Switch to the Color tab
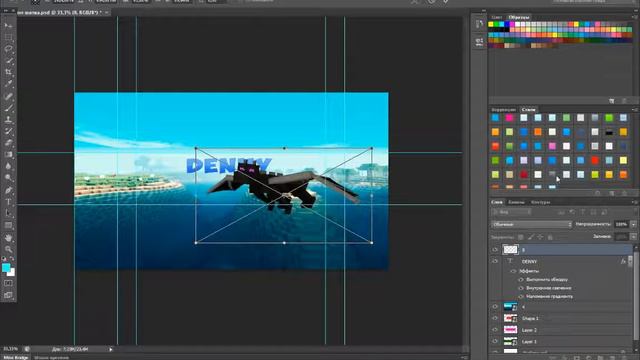This screenshot has width=640, height=360. pyautogui.click(x=497, y=17)
